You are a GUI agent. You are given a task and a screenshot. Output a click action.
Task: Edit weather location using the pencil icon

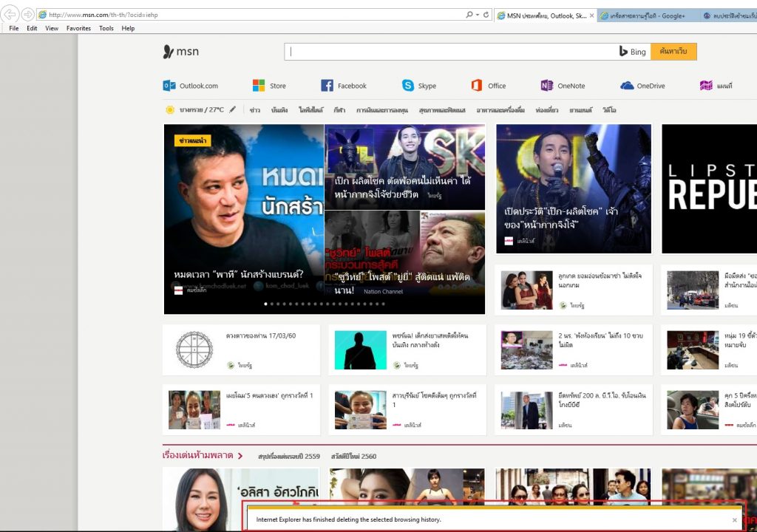tap(231, 109)
